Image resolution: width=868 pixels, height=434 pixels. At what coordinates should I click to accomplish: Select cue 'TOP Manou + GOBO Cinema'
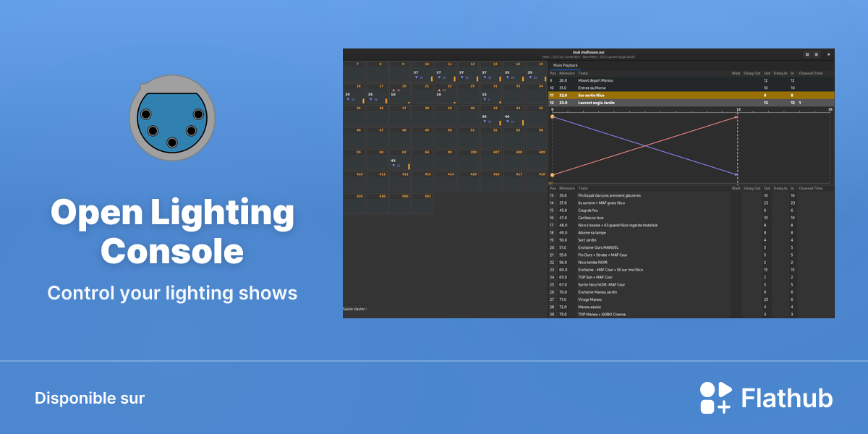click(x=691, y=315)
